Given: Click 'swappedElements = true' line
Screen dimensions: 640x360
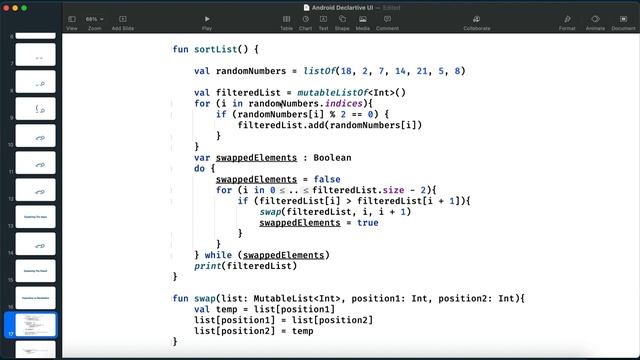Looking at the screenshot, I should tap(319, 223).
